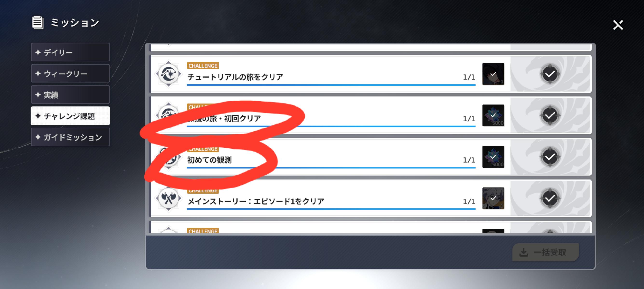
Task: Click claimed checkmark badge for エピソード1をクリア
Action: 550,198
